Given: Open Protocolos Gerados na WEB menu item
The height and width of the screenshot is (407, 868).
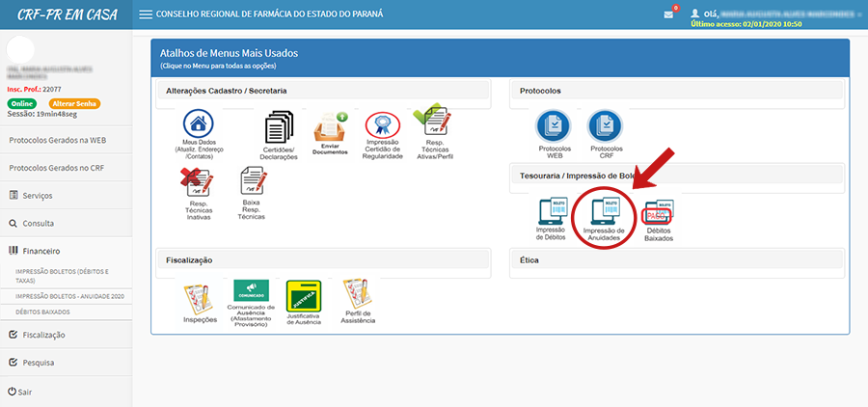Looking at the screenshot, I should [x=57, y=140].
